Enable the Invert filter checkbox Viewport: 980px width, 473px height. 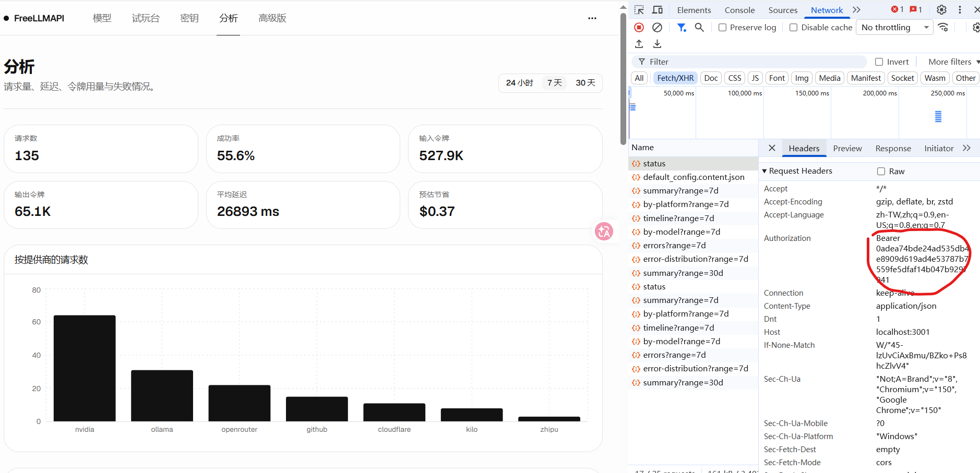tap(879, 62)
